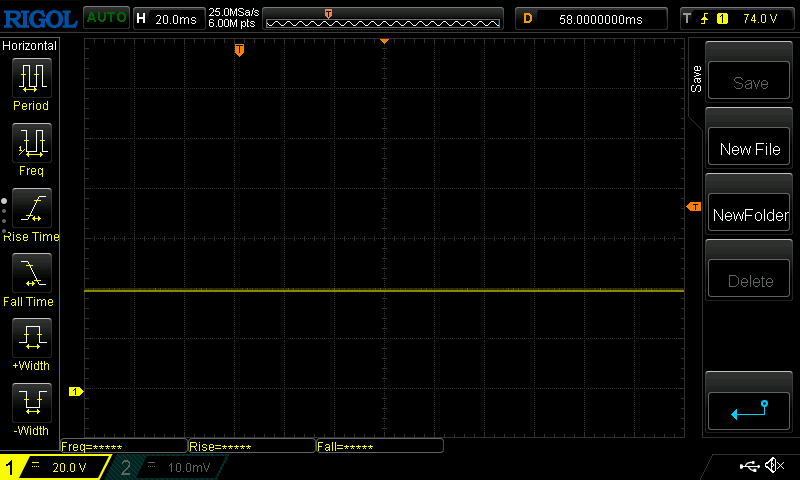The width and height of the screenshot is (800, 480).
Task: Click the delay 58.0000000ms readout
Action: pyautogui.click(x=591, y=19)
